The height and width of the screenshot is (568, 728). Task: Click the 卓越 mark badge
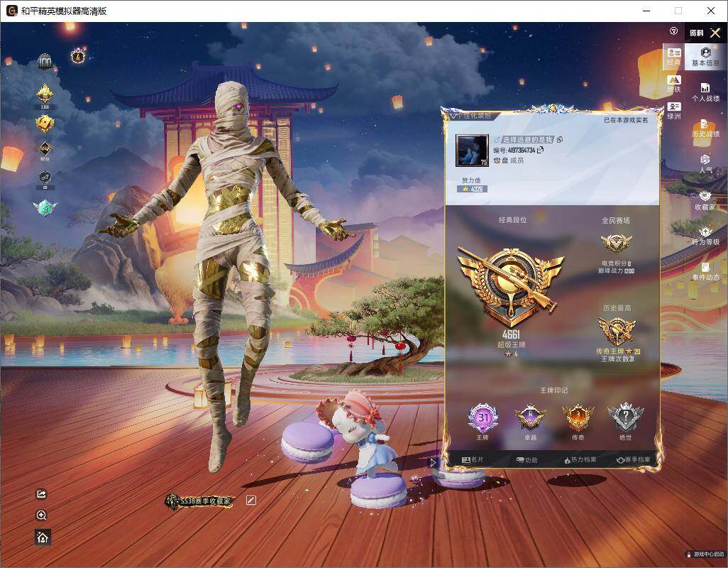530,417
